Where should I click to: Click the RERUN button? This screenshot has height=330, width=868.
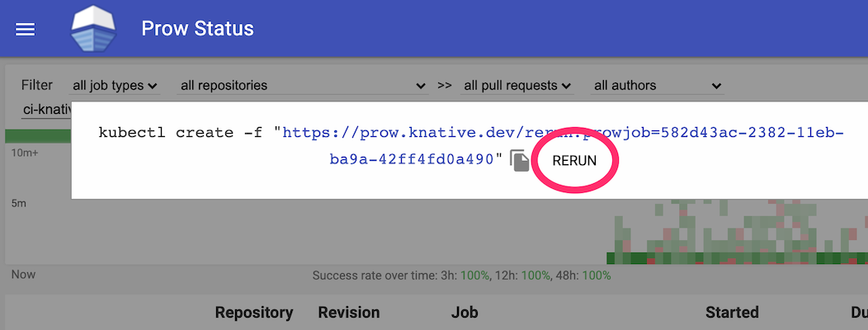(574, 161)
